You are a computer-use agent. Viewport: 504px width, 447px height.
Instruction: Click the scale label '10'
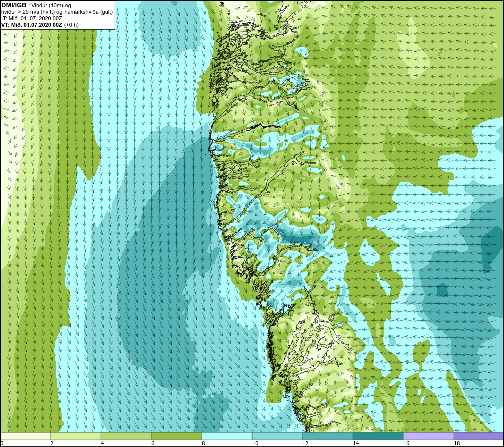pyautogui.click(x=255, y=443)
